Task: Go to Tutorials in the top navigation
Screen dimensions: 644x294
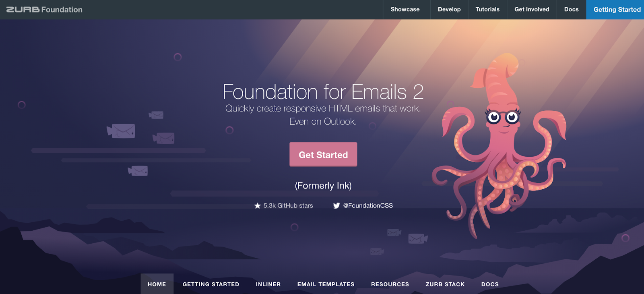Action: point(487,9)
